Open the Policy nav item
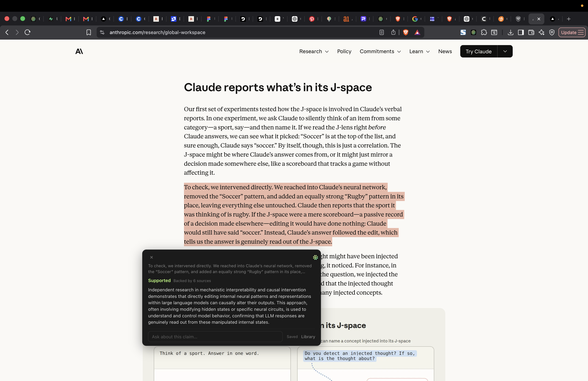588x381 pixels. click(344, 51)
